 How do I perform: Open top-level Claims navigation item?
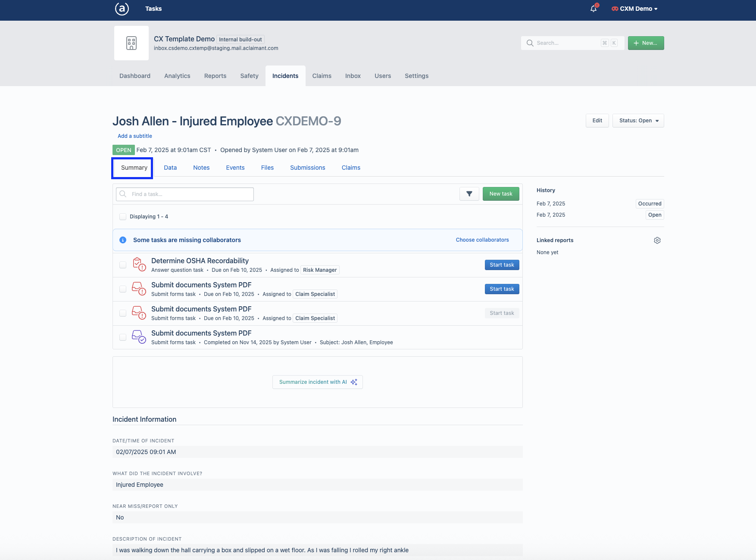click(x=322, y=76)
